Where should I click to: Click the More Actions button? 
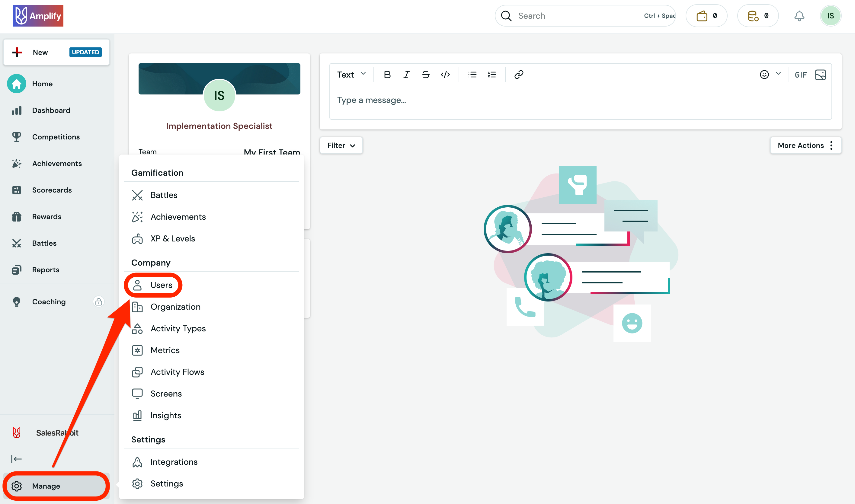coord(805,145)
